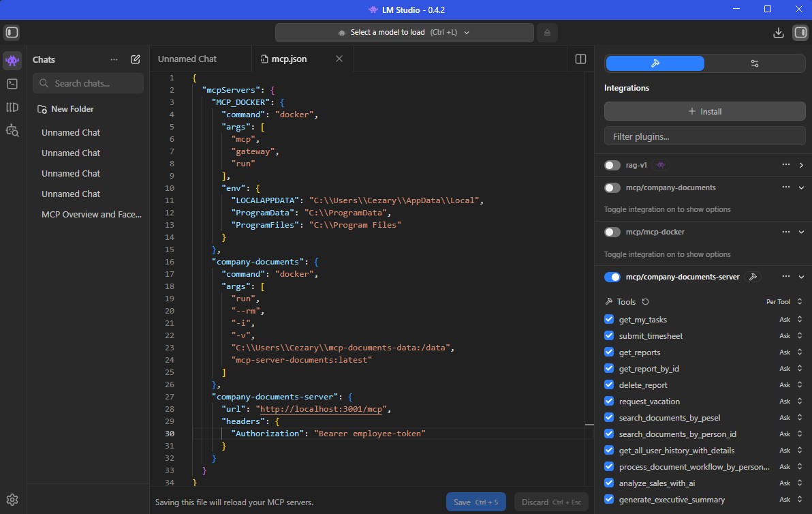
Task: Change Ask permission for search_documents_by_pesel
Action: [x=791, y=418]
